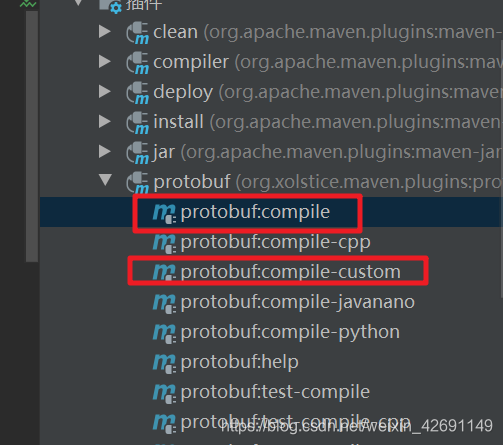Click the compiler plugin icon
This screenshot has height=445, width=503.
(137, 63)
